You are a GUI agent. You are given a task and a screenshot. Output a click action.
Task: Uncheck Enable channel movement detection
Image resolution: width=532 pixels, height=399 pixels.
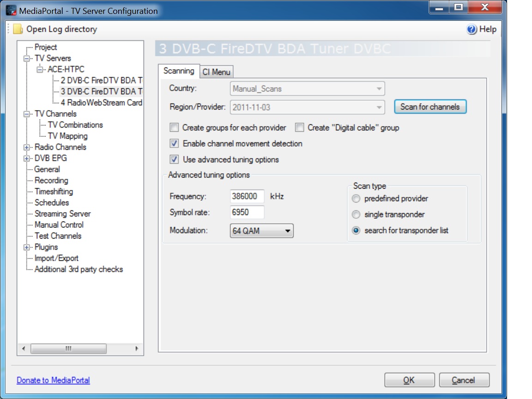(174, 144)
